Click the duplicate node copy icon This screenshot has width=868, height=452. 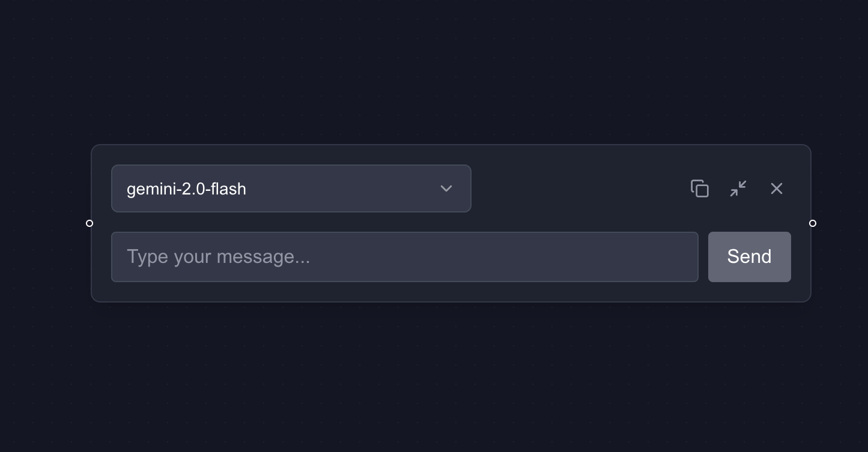700,188
